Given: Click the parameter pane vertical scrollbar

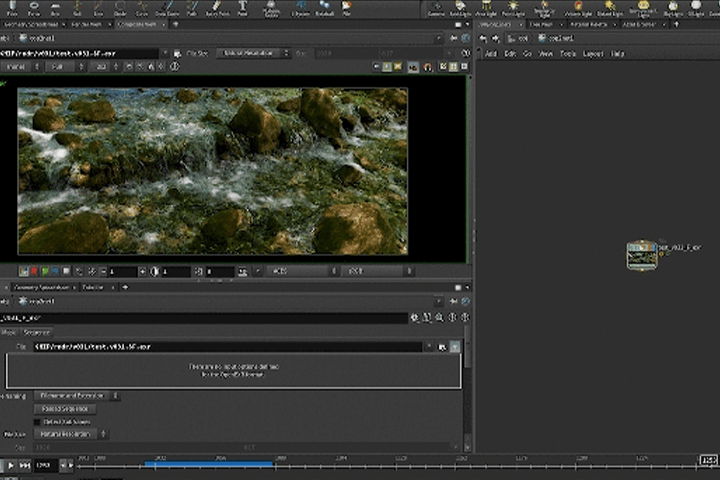Looking at the screenshot, I should [x=467, y=347].
